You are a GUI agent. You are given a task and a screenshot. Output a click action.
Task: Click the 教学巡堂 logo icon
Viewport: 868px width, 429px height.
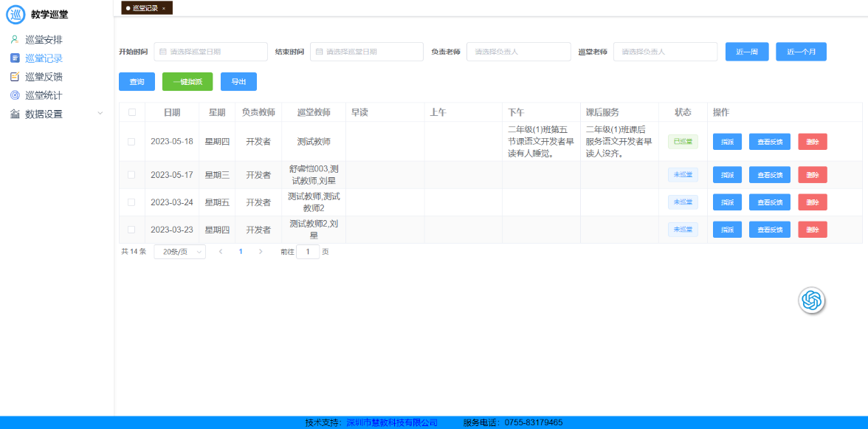(15, 14)
